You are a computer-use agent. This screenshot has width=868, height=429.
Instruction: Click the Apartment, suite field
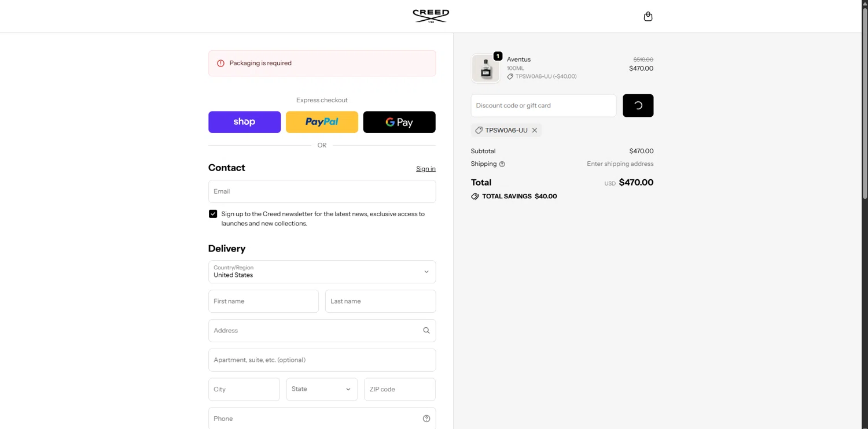click(x=322, y=360)
